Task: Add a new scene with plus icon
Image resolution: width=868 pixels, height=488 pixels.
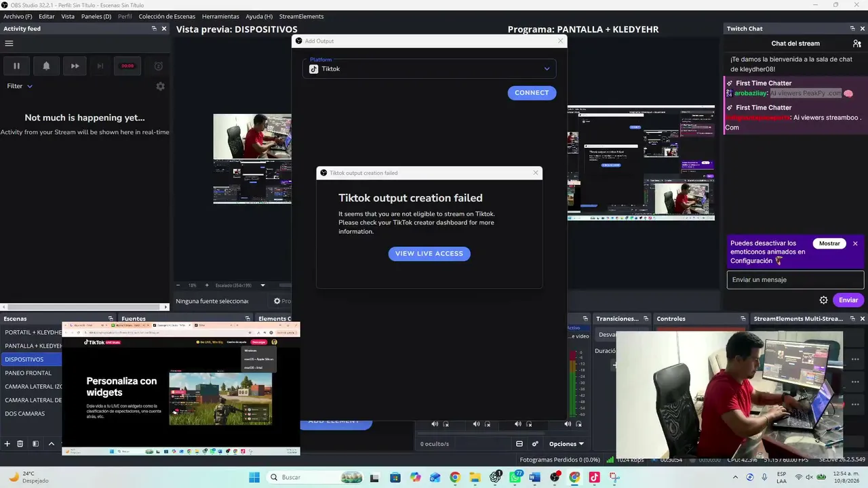Action: pos(7,444)
